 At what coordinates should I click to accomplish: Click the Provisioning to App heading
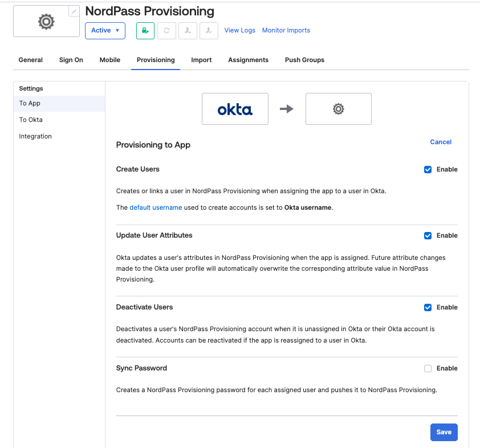(153, 145)
